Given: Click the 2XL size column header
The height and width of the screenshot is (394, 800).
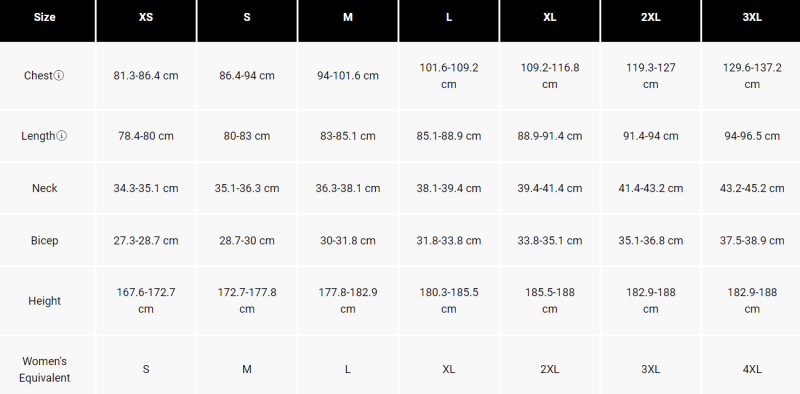Looking at the screenshot, I should coord(651,17).
